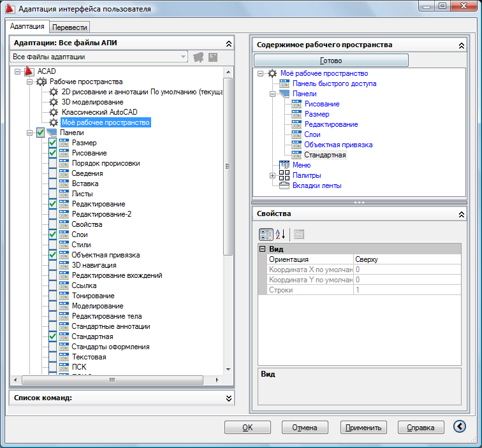
Task: Click the gear icon beside Классический AutoCAD
Action: [54, 112]
